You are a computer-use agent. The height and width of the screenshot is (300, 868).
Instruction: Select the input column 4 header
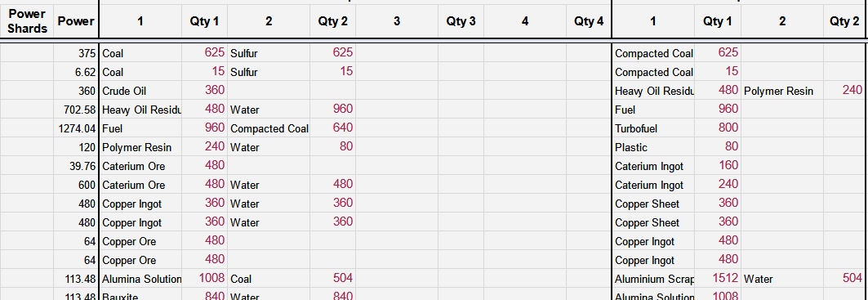coord(525,21)
